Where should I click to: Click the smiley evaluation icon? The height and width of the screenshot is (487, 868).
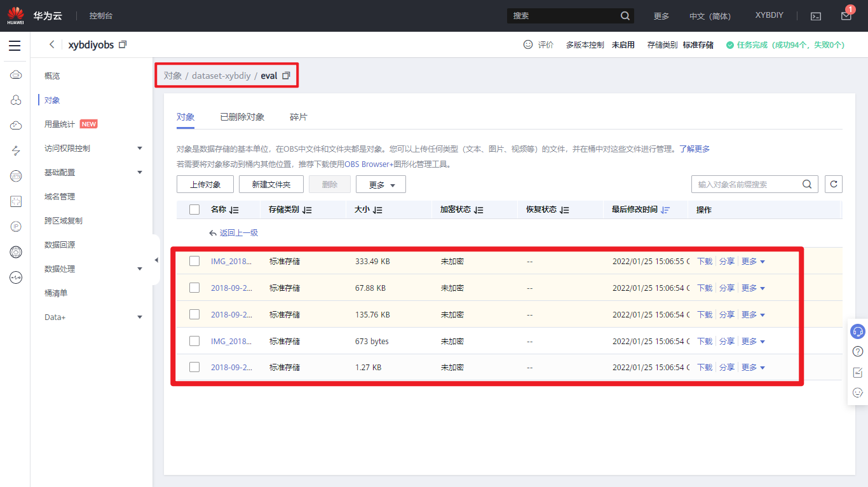[x=528, y=44]
